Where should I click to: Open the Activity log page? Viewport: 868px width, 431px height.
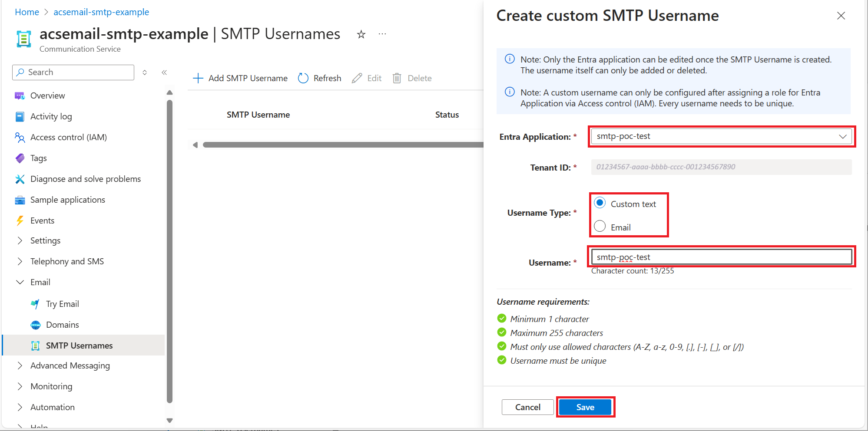click(x=51, y=116)
